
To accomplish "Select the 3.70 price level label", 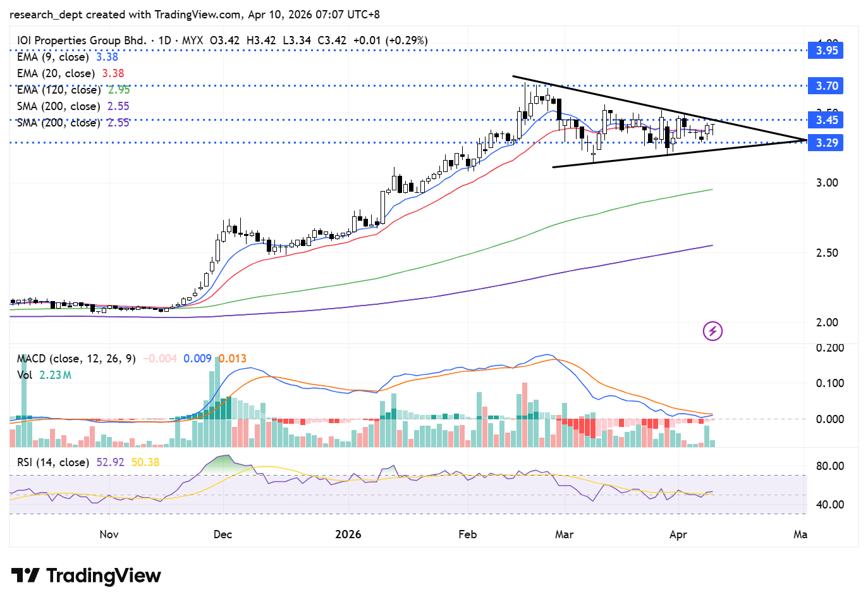I will point(826,86).
